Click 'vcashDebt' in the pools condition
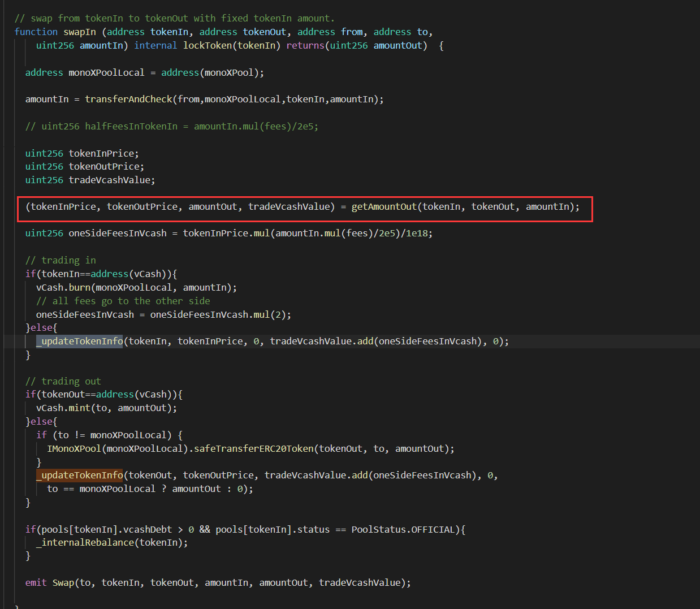The height and width of the screenshot is (609, 700). 148,529
